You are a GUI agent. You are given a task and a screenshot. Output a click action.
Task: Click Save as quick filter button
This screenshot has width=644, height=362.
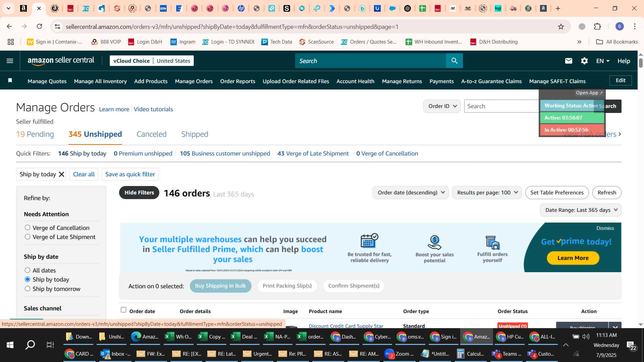tap(130, 174)
